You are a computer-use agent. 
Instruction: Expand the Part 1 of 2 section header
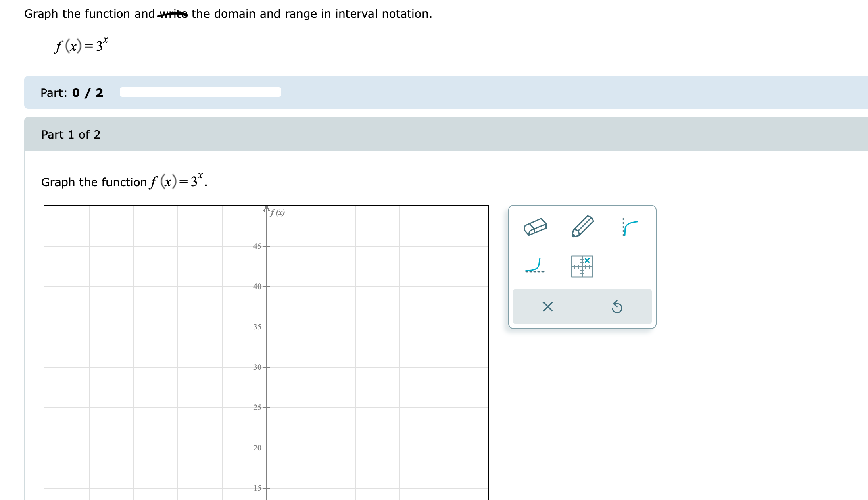tap(72, 135)
